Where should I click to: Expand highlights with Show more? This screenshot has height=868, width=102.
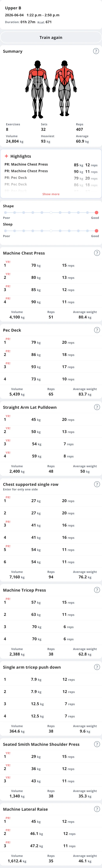(x=51, y=194)
